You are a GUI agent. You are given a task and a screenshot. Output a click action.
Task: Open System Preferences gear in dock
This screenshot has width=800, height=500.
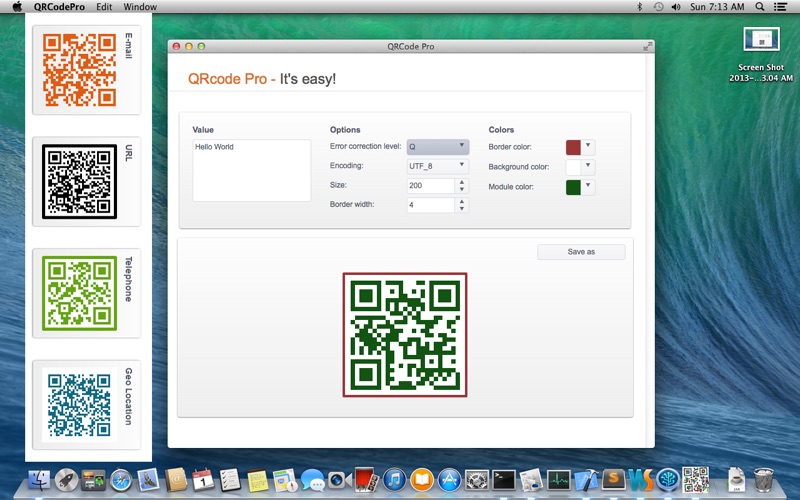coord(477,480)
